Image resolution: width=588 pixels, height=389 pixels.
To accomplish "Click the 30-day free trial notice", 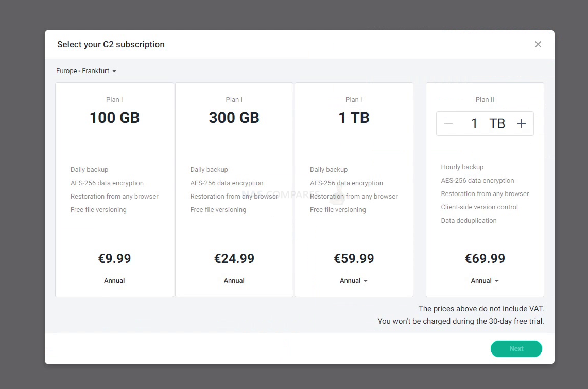I will 460,321.
